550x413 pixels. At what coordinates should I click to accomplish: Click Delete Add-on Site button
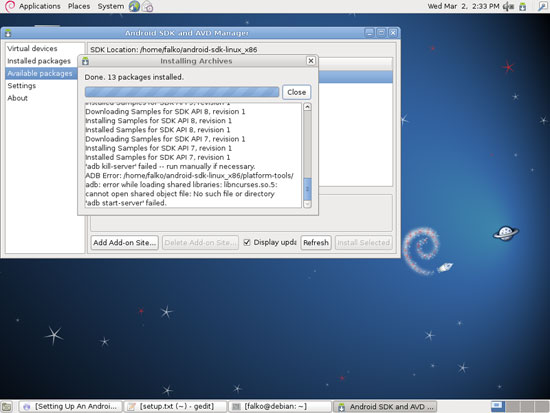pos(200,242)
